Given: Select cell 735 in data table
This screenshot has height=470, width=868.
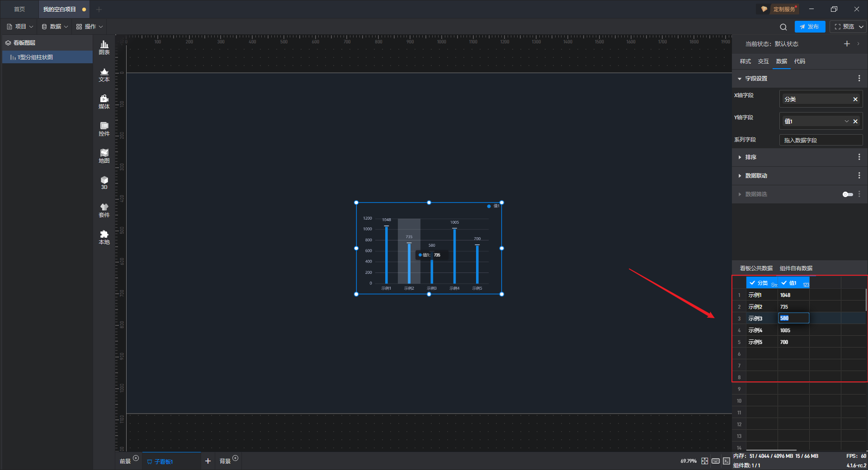Looking at the screenshot, I should point(793,306).
